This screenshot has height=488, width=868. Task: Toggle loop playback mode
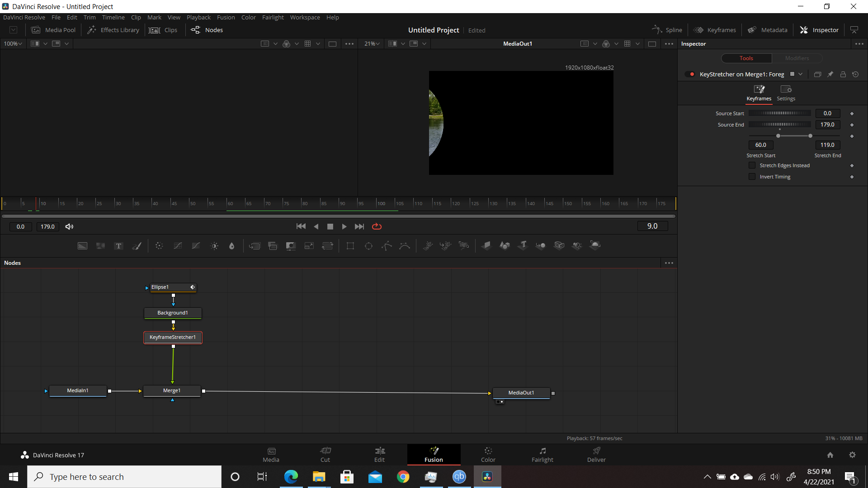coord(377,226)
